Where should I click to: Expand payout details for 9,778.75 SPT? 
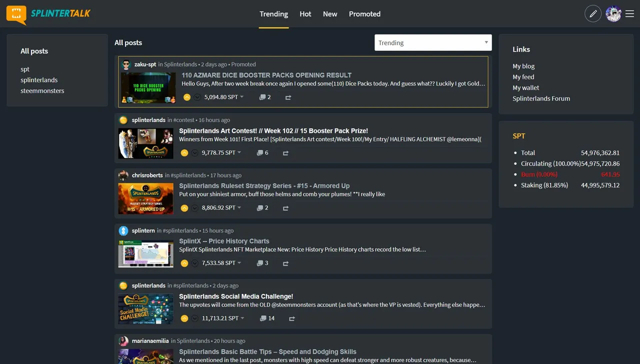click(239, 152)
